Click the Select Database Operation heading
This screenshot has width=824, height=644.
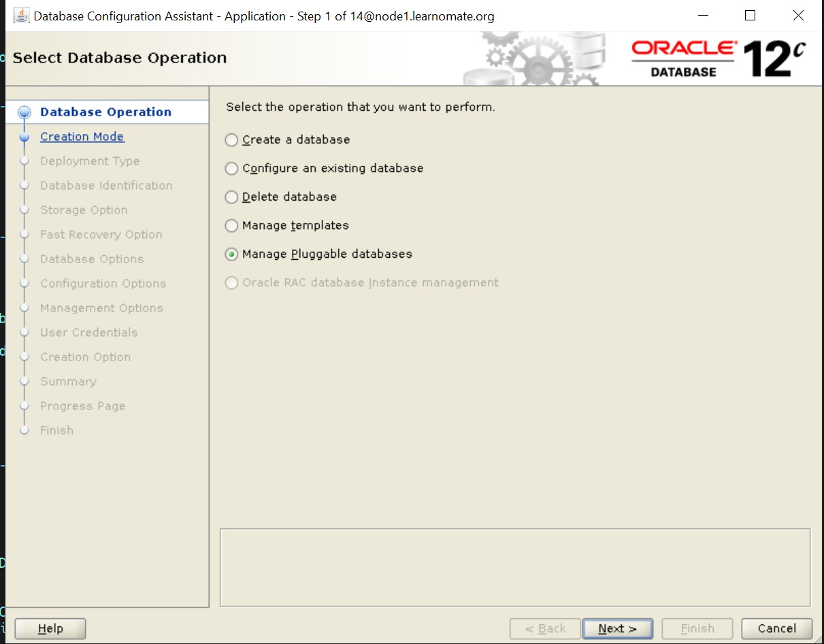coord(120,58)
